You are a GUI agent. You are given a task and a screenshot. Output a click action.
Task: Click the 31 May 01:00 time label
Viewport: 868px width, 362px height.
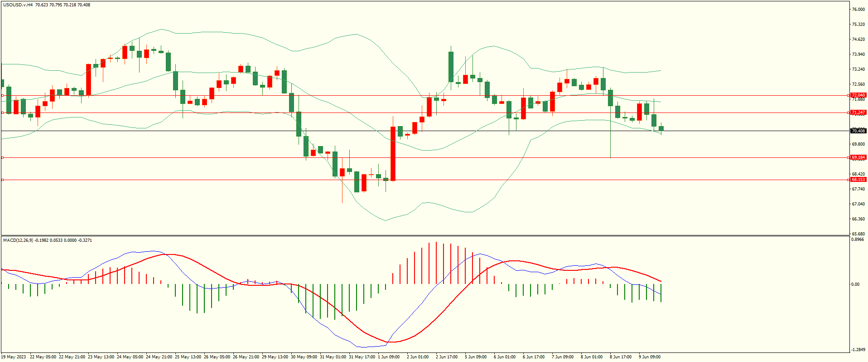(333, 357)
